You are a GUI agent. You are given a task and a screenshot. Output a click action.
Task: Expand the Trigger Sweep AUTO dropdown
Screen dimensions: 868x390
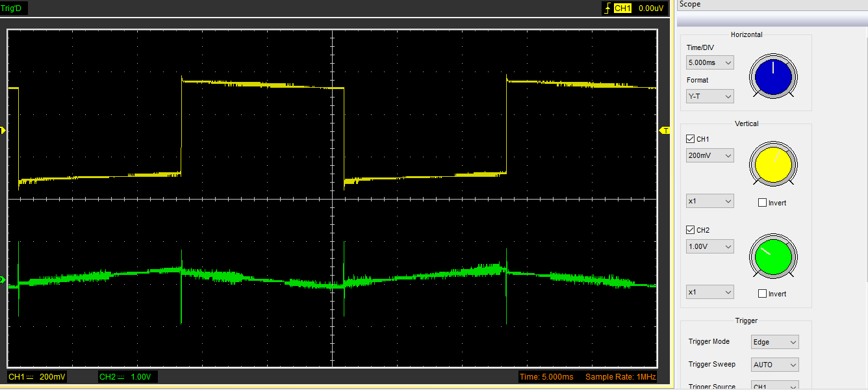[774, 365]
